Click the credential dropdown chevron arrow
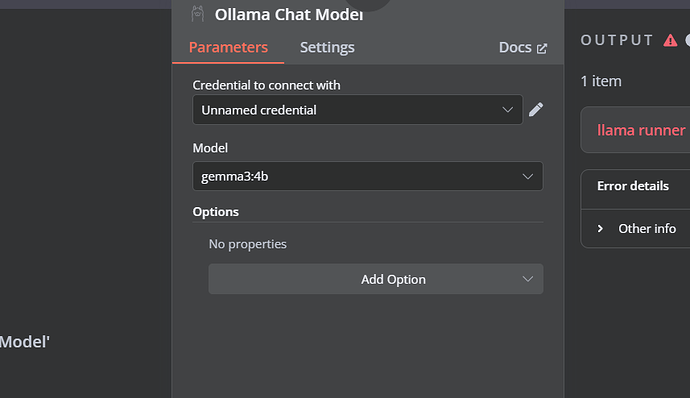690x398 pixels. click(507, 110)
